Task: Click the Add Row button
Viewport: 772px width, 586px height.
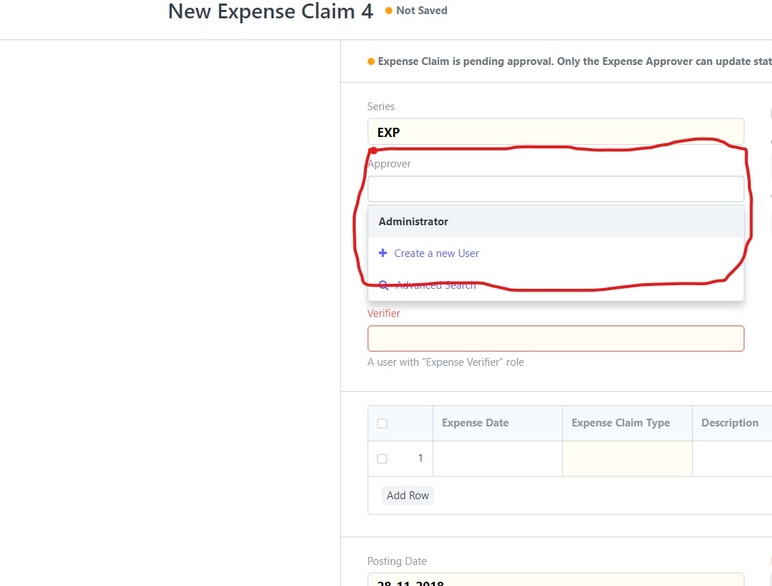Action: point(408,495)
